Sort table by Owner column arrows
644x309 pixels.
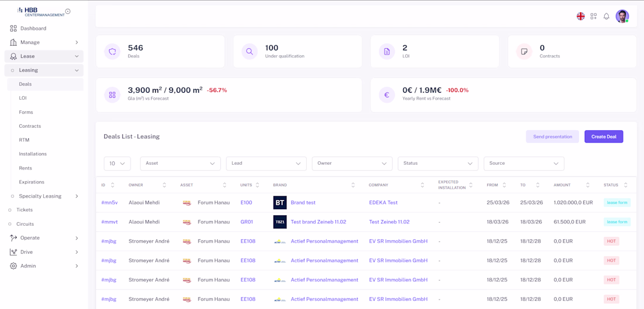(165, 185)
